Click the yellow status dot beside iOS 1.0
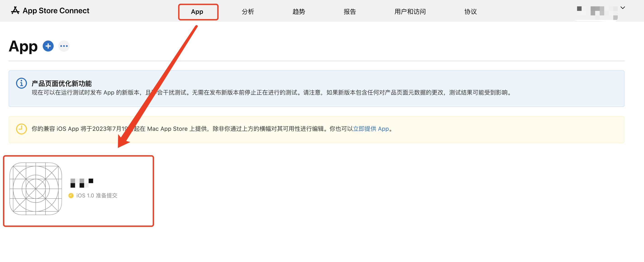 point(71,196)
